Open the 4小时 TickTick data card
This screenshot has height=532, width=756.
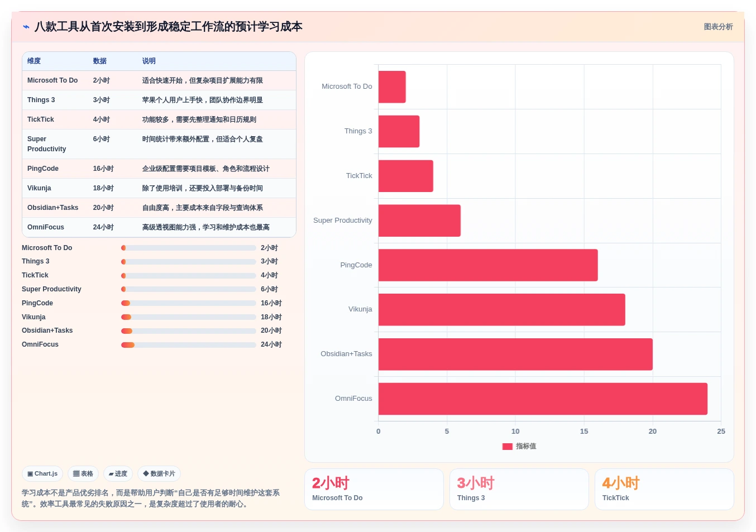coord(664,489)
